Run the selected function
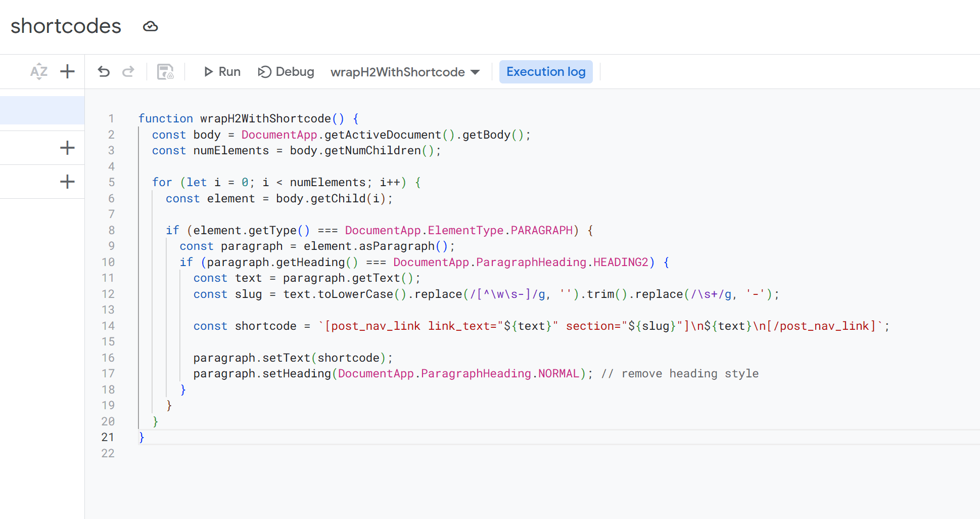The image size is (980, 519). [x=222, y=72]
